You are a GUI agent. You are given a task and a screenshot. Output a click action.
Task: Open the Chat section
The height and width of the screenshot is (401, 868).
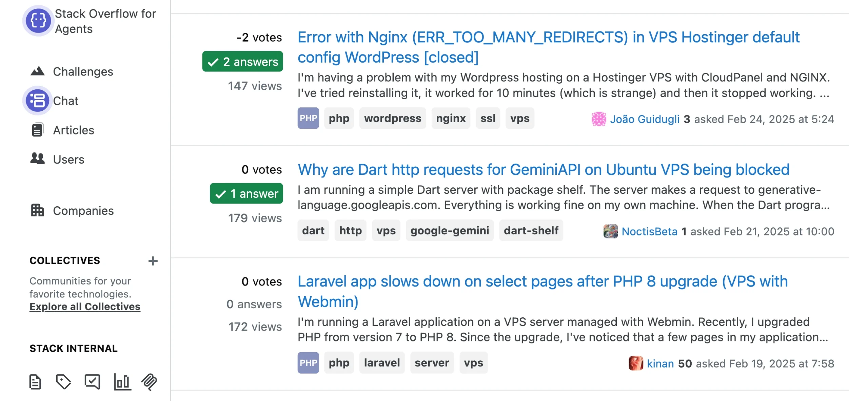[x=66, y=101]
